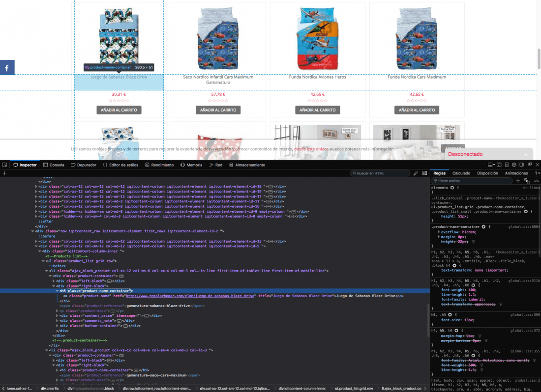Dock devtools to side icon

point(522,165)
